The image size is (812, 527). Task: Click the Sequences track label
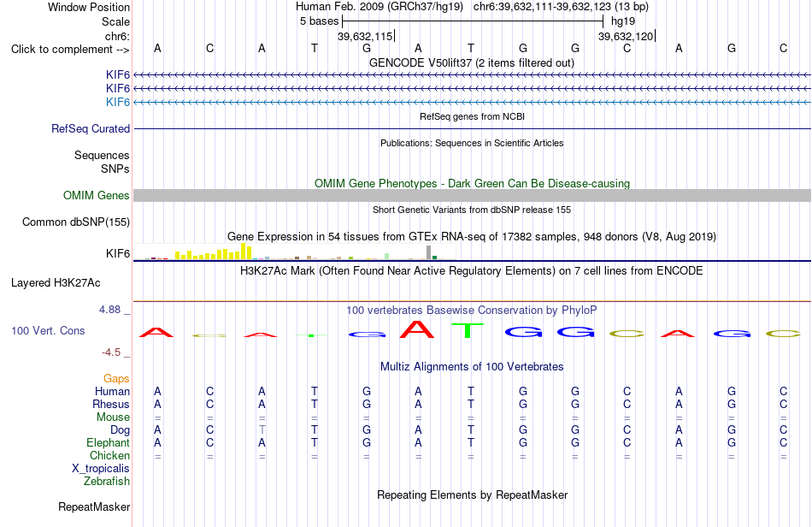coord(102,155)
